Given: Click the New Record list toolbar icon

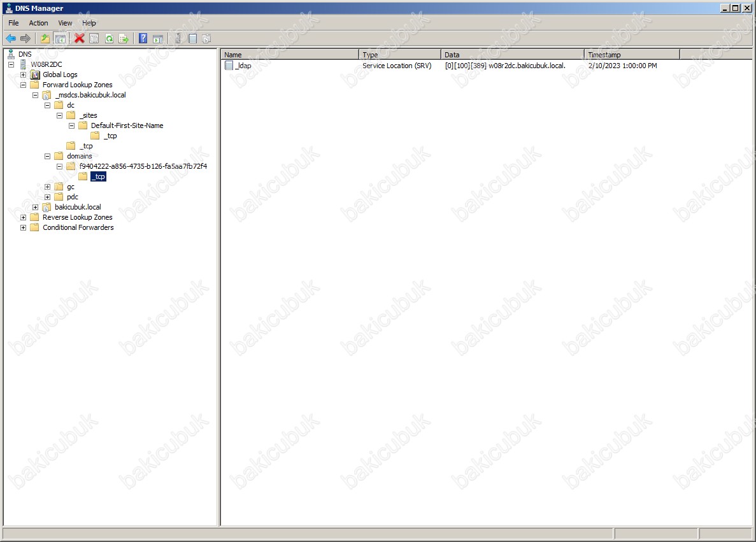Looking at the screenshot, I should click(x=192, y=39).
